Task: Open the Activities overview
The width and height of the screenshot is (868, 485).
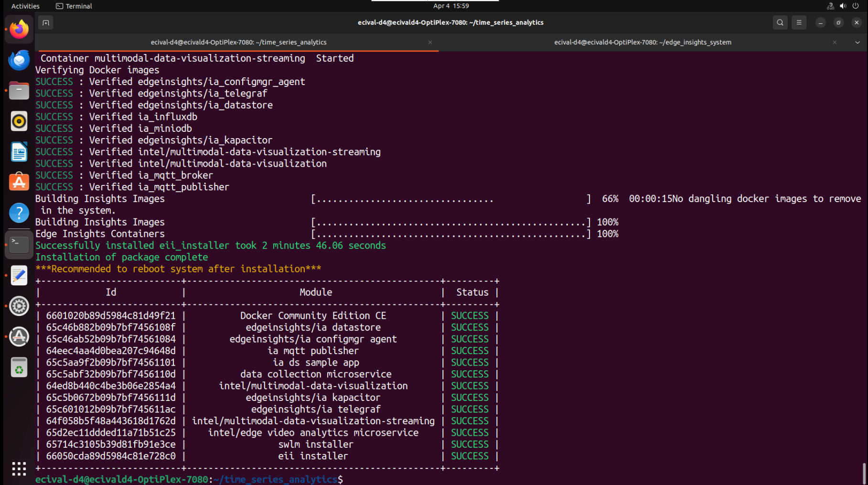Action: [25, 6]
